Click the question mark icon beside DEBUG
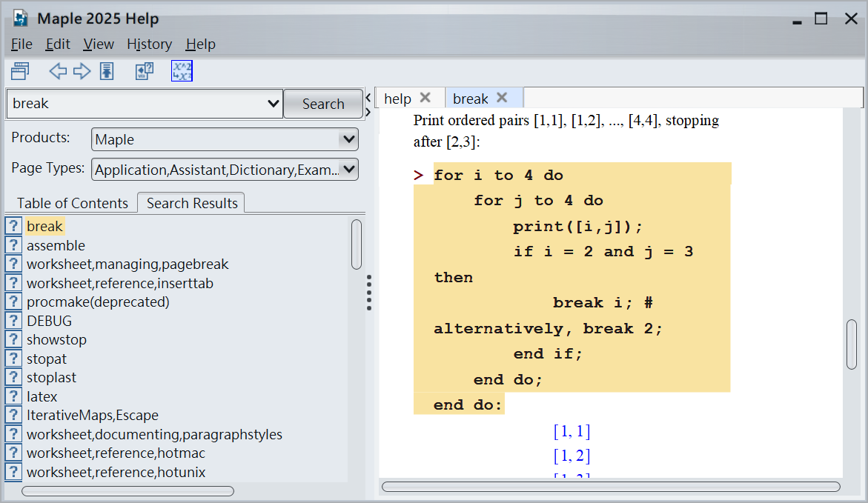This screenshot has height=503, width=868. click(13, 321)
